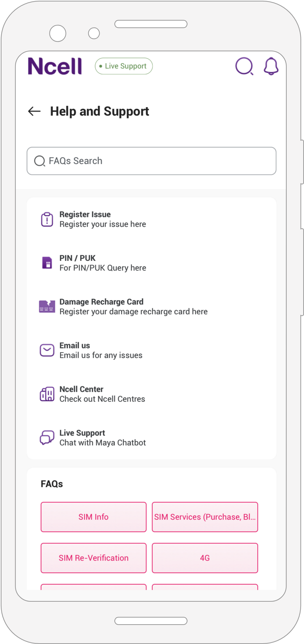Open SIM Re-Verification FAQs

click(93, 558)
